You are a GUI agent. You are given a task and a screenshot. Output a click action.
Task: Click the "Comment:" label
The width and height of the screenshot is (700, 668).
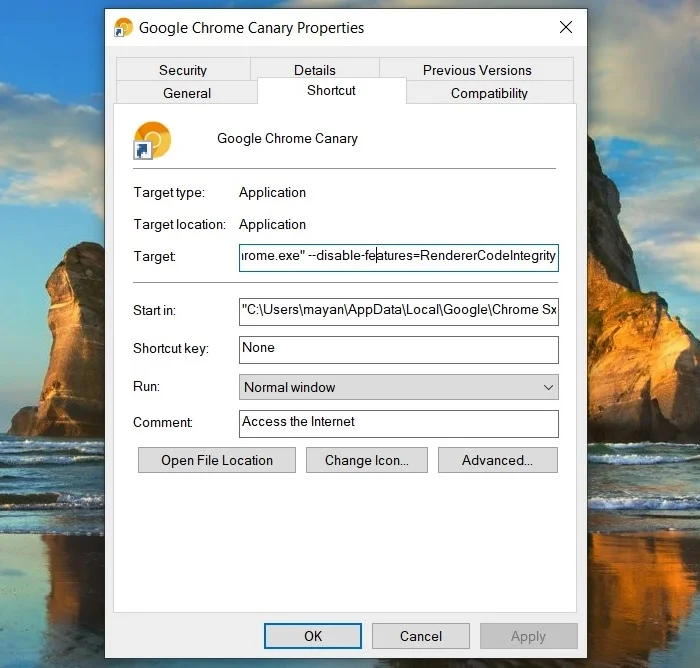coord(163,422)
